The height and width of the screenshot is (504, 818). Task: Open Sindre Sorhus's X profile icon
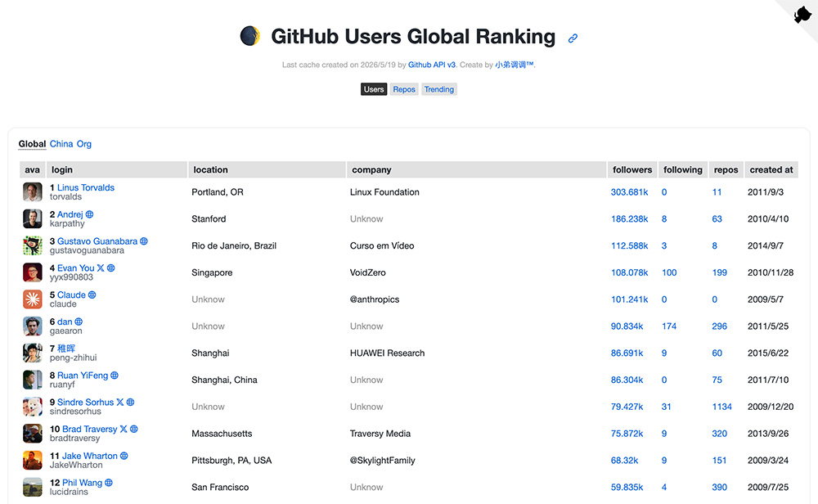(x=120, y=403)
